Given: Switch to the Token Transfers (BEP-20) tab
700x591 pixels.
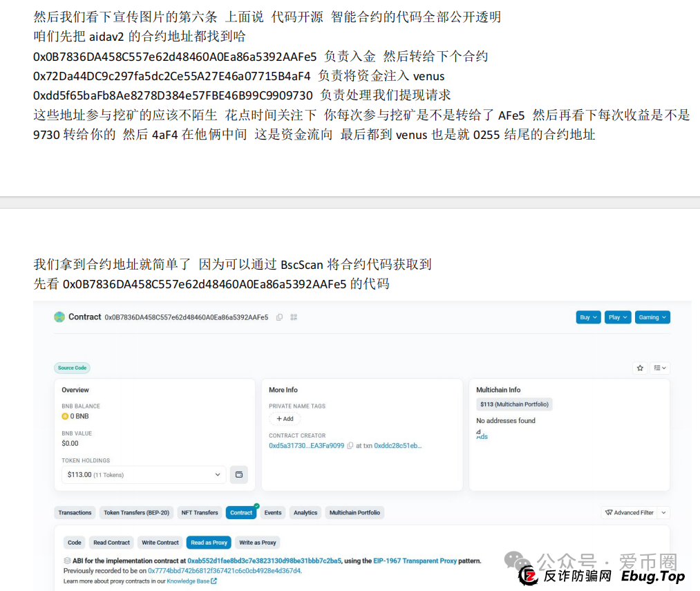Looking at the screenshot, I should click(135, 512).
